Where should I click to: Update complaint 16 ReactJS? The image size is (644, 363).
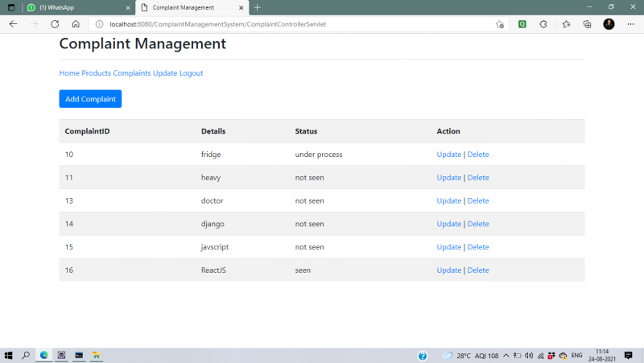click(449, 270)
